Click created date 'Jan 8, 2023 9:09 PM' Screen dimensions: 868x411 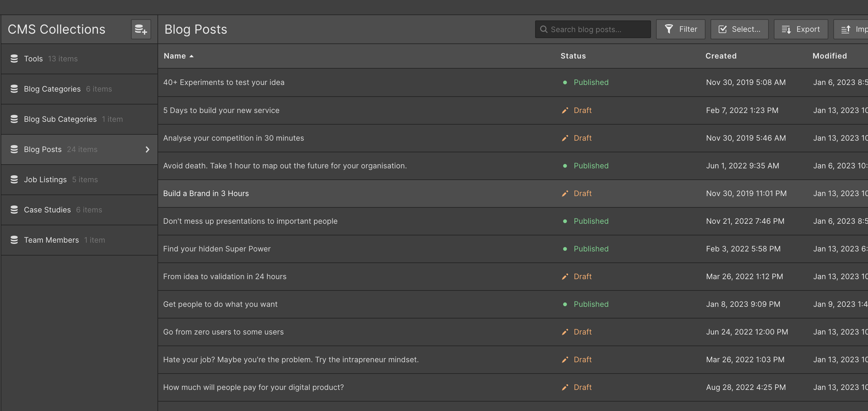743,304
